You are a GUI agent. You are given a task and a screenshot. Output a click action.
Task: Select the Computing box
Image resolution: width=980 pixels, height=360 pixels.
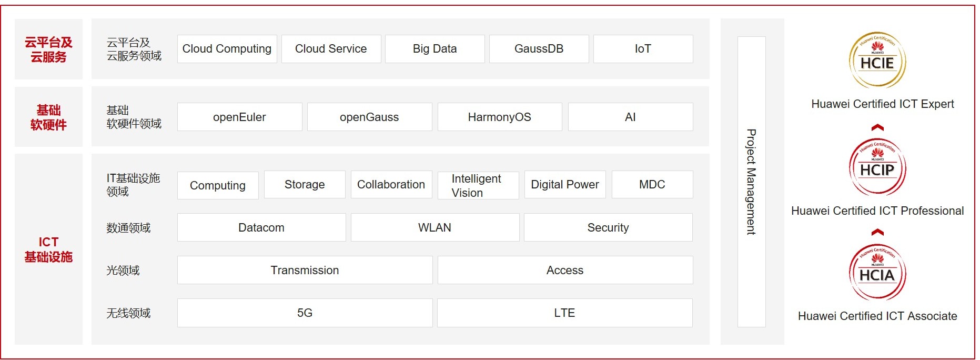pyautogui.click(x=218, y=185)
